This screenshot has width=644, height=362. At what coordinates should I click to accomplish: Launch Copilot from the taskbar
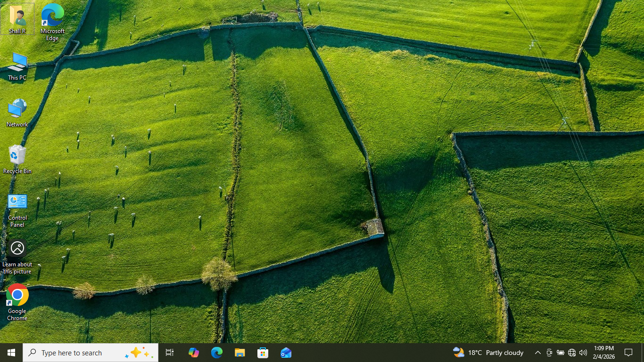(193, 353)
